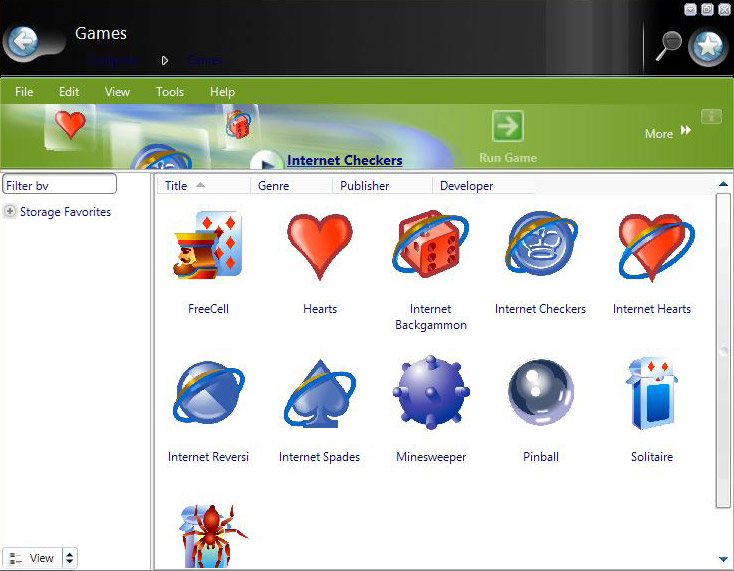734x571 pixels.
Task: Click the info icon in preview band
Action: pyautogui.click(x=711, y=117)
